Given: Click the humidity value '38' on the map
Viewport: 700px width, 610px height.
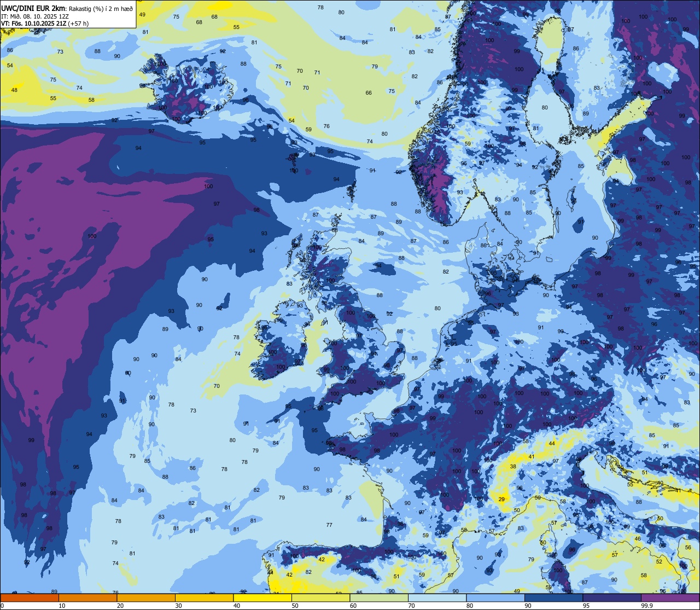Looking at the screenshot, I should pos(512,467).
